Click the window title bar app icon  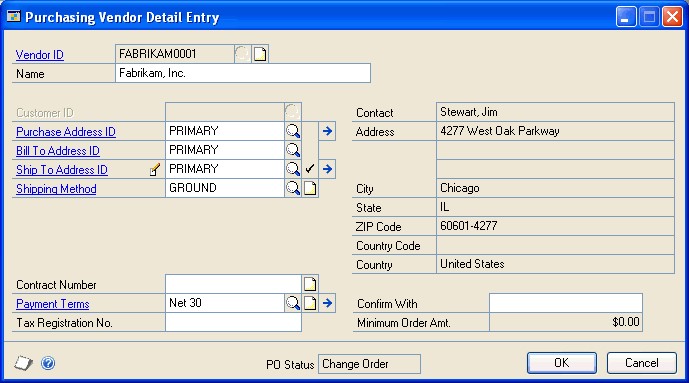coord(14,17)
